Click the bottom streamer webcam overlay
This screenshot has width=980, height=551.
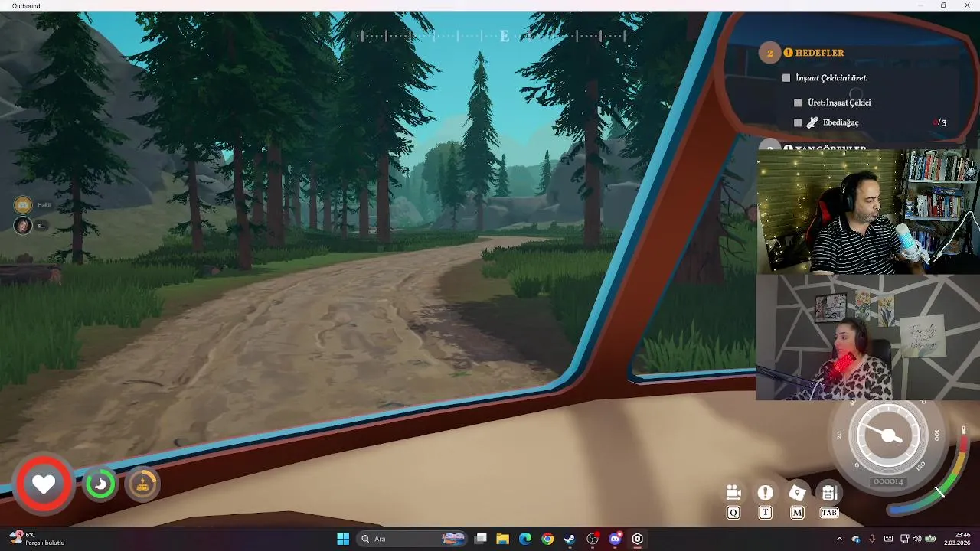pos(868,337)
